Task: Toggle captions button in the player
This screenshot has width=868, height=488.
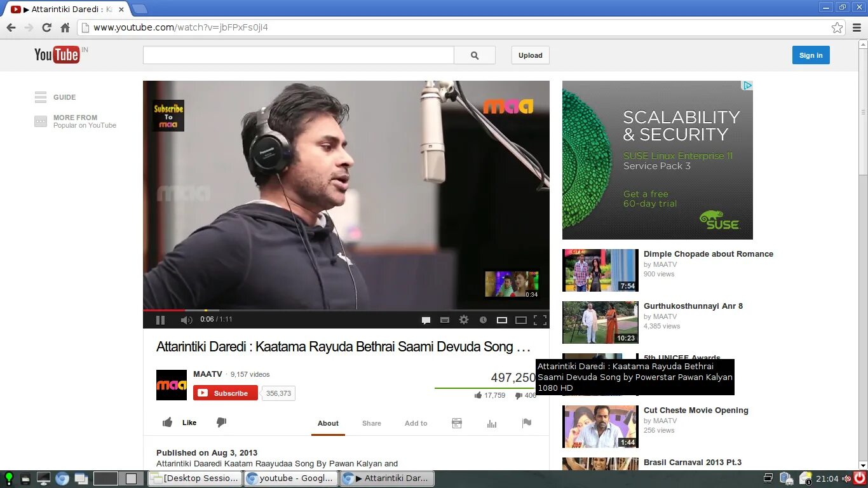Action: coord(445,320)
